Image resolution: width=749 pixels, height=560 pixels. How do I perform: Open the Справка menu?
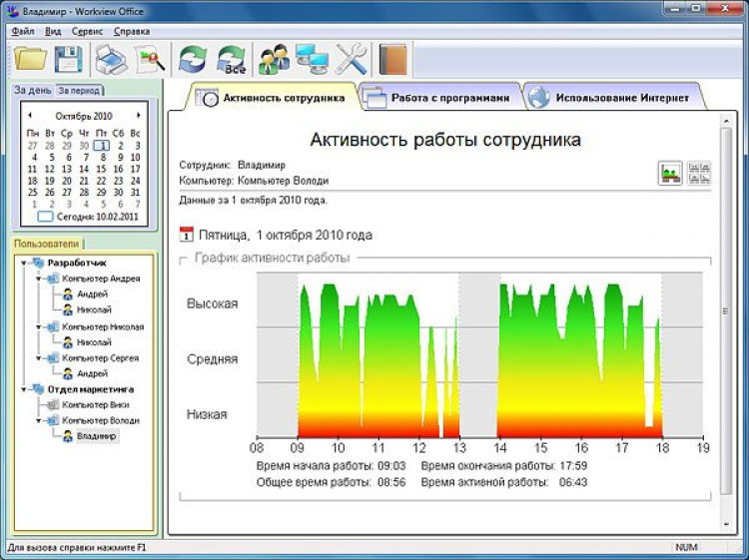pyautogui.click(x=132, y=32)
